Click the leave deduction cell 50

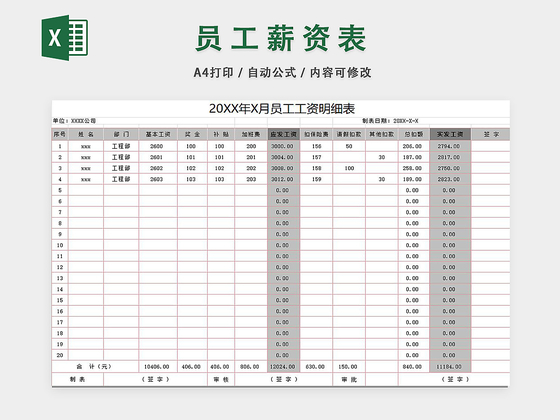click(349, 146)
